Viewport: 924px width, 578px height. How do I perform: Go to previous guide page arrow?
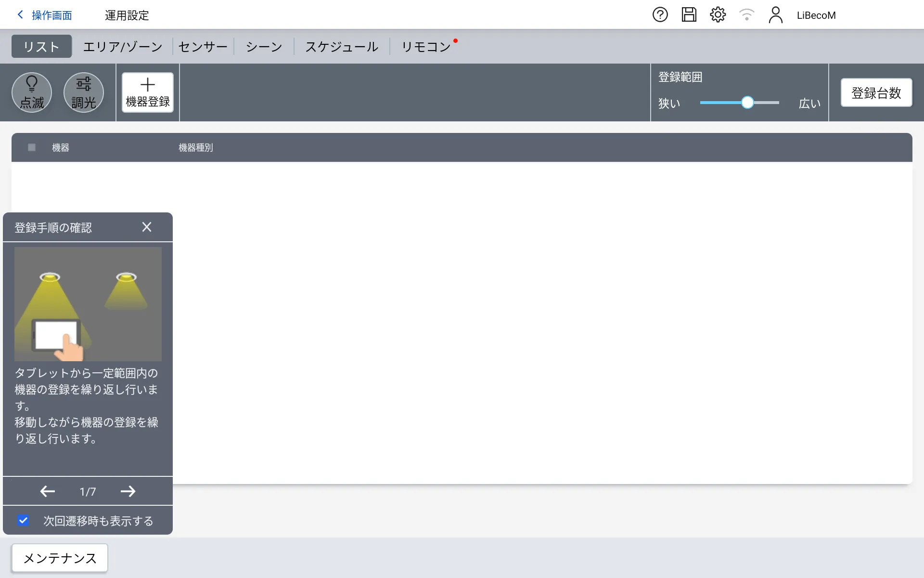tap(47, 491)
